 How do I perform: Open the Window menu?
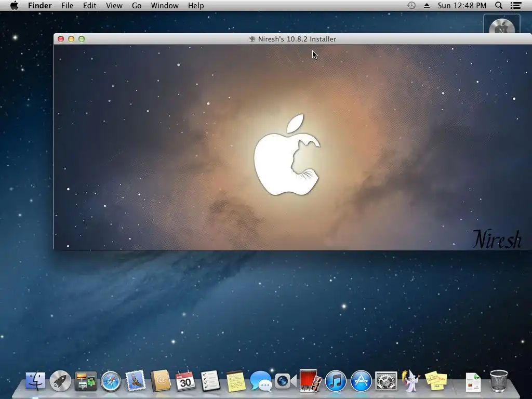pyautogui.click(x=165, y=6)
